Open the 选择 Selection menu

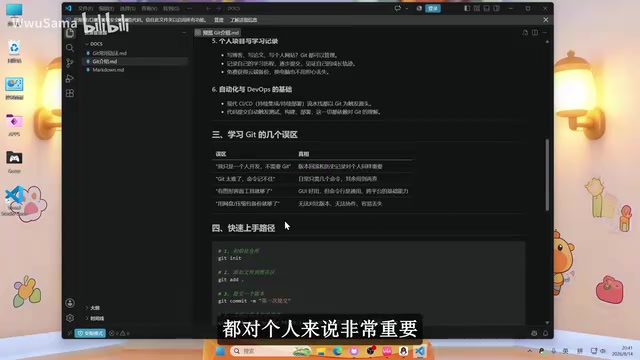pyautogui.click(x=128, y=8)
